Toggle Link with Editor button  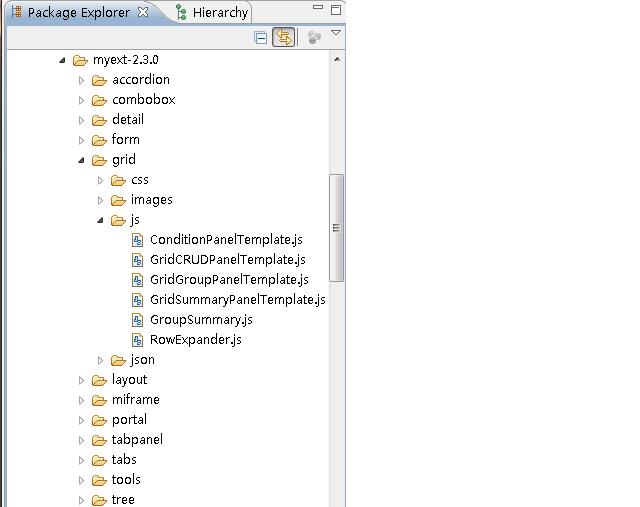pyautogui.click(x=284, y=37)
